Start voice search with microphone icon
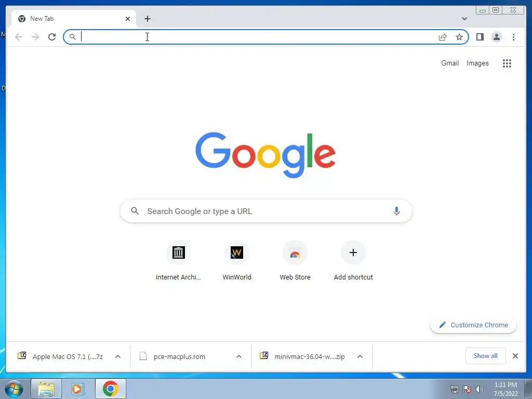The height and width of the screenshot is (399, 532). tap(396, 211)
